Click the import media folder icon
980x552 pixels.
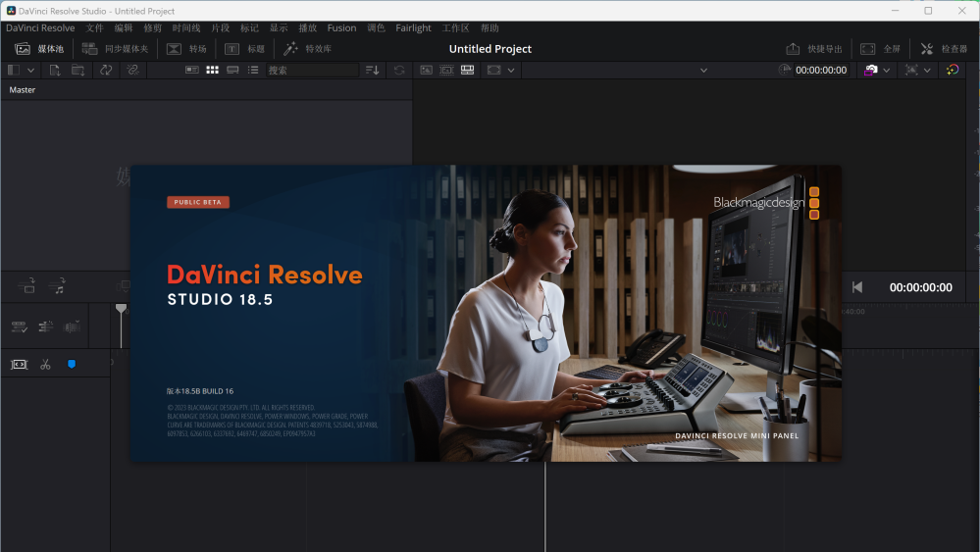(78, 71)
